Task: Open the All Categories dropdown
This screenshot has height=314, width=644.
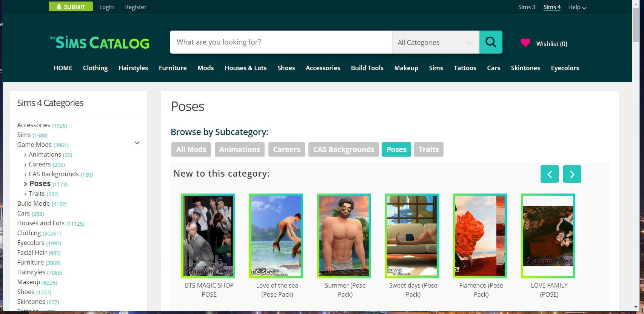Action: [x=436, y=42]
